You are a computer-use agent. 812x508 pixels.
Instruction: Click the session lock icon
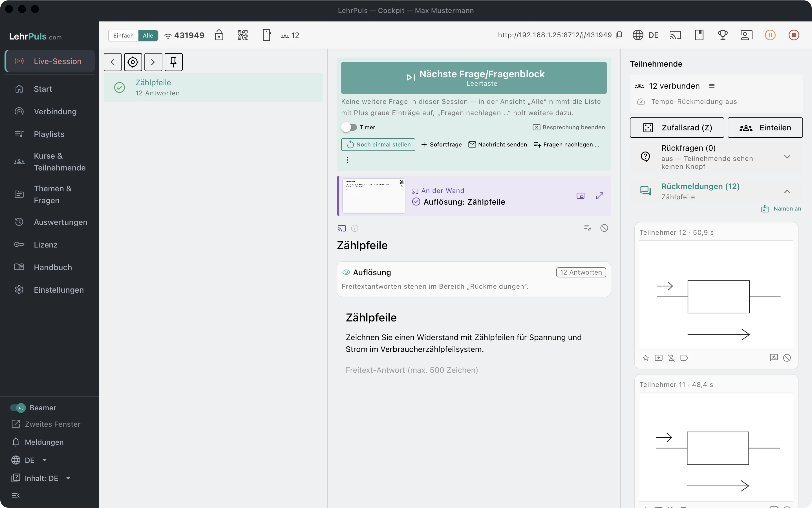219,35
